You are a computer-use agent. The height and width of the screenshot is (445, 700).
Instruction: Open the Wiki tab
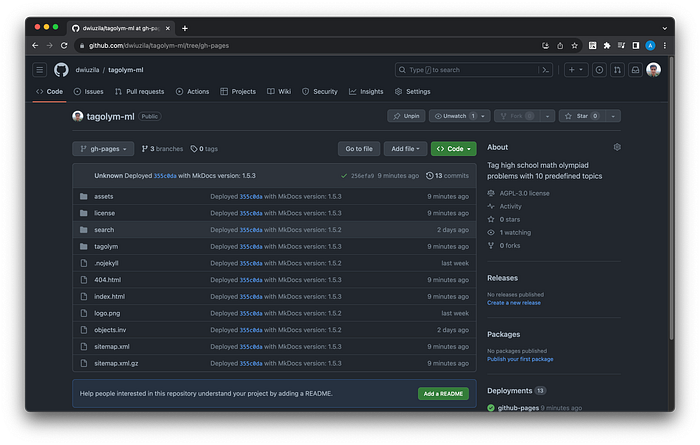pyautogui.click(x=279, y=91)
